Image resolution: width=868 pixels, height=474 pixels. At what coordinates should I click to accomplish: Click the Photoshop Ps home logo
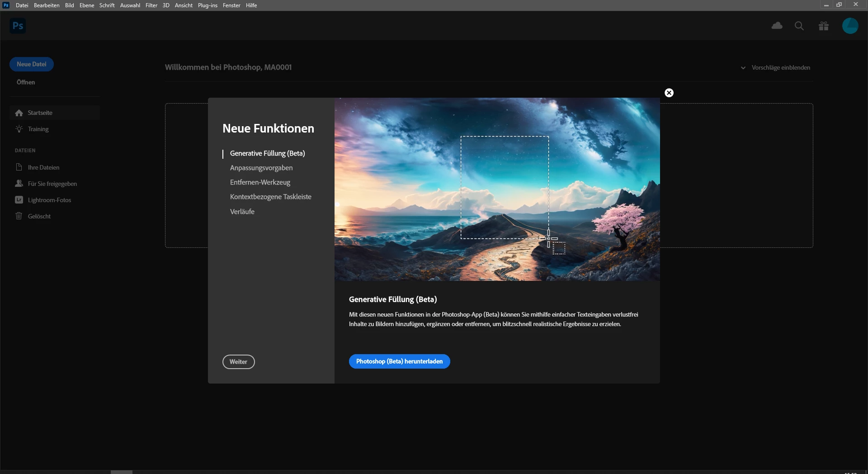click(18, 26)
